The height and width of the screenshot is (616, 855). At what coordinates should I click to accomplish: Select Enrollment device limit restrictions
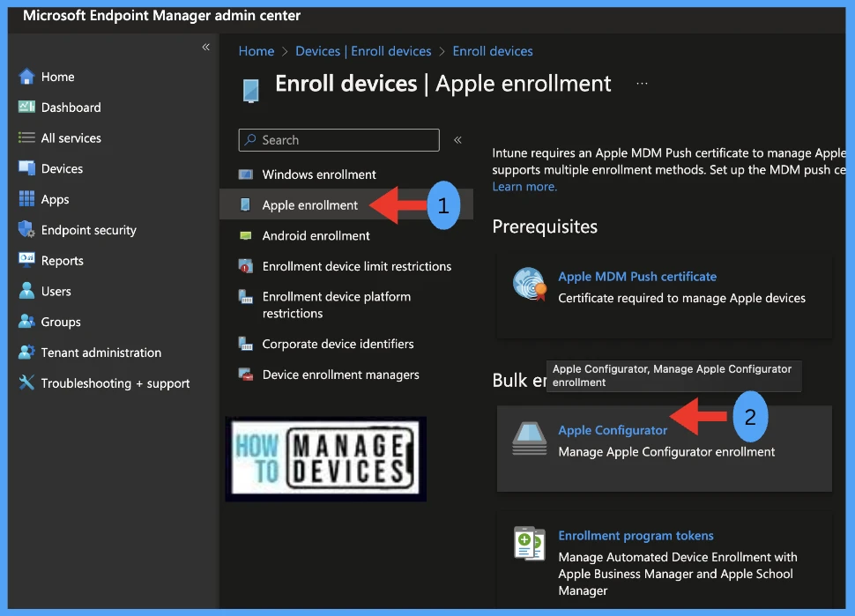click(x=357, y=266)
